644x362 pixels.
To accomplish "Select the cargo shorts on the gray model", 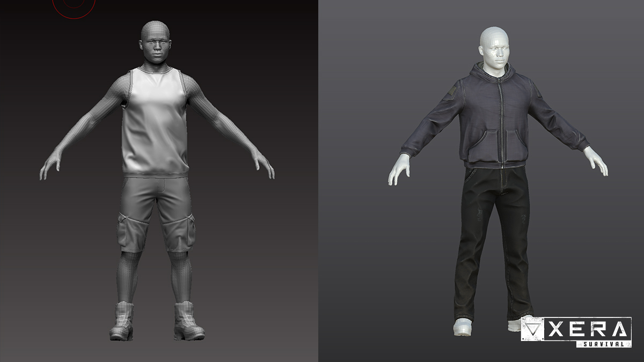I will point(156,214).
